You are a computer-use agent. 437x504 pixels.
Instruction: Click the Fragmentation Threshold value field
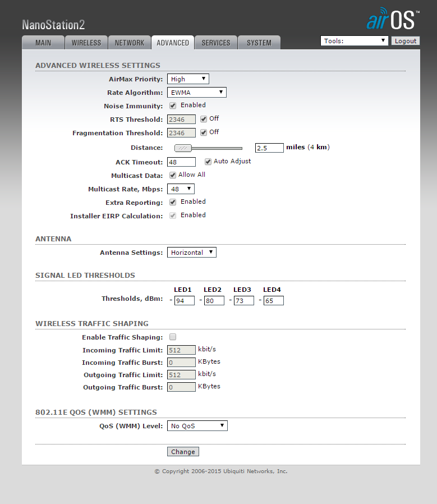coord(181,133)
